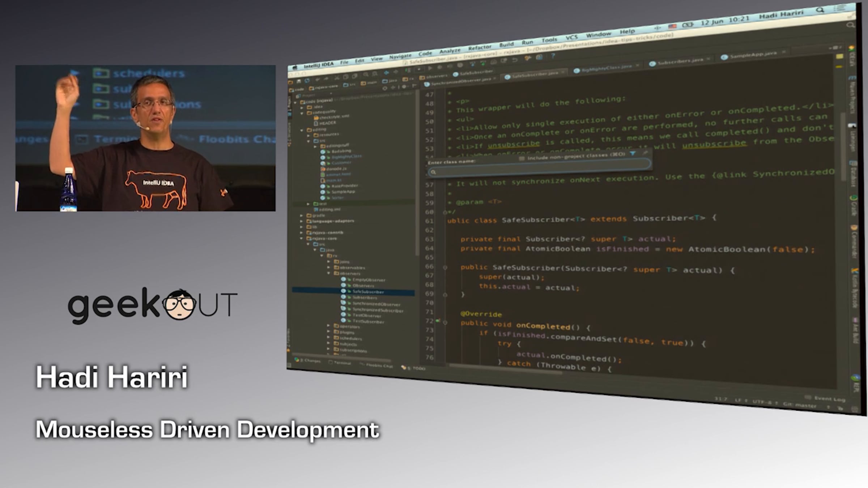Click the override gutter marker on line 72
Screen dimensions: 868x488
point(438,320)
